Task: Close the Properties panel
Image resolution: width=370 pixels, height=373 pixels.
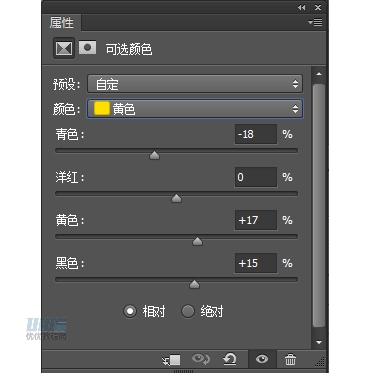Action: coord(318,7)
